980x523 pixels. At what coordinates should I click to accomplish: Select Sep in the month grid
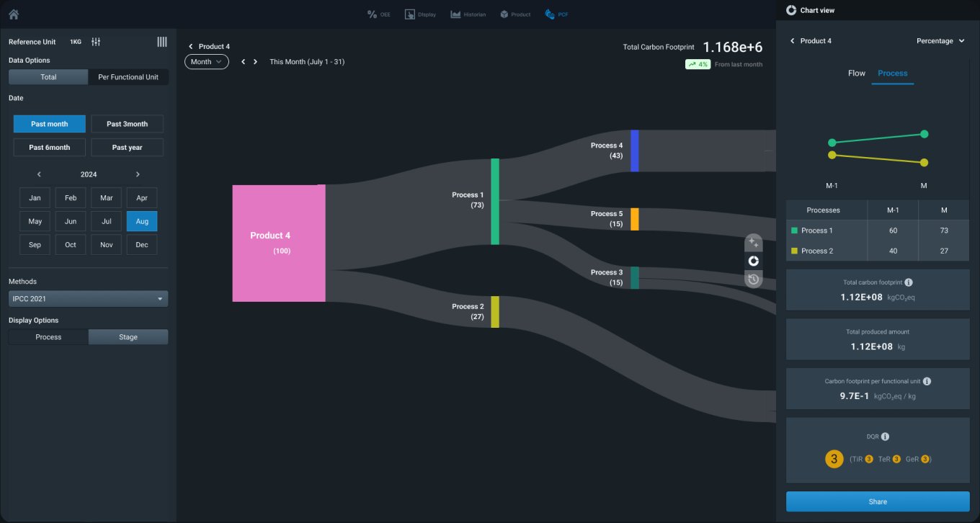pos(35,245)
